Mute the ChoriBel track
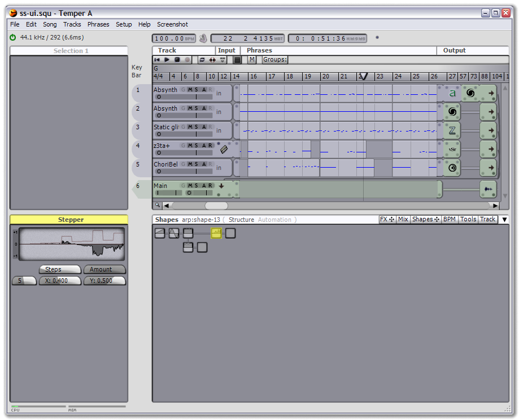This screenshot has height=420, width=519. [190, 164]
